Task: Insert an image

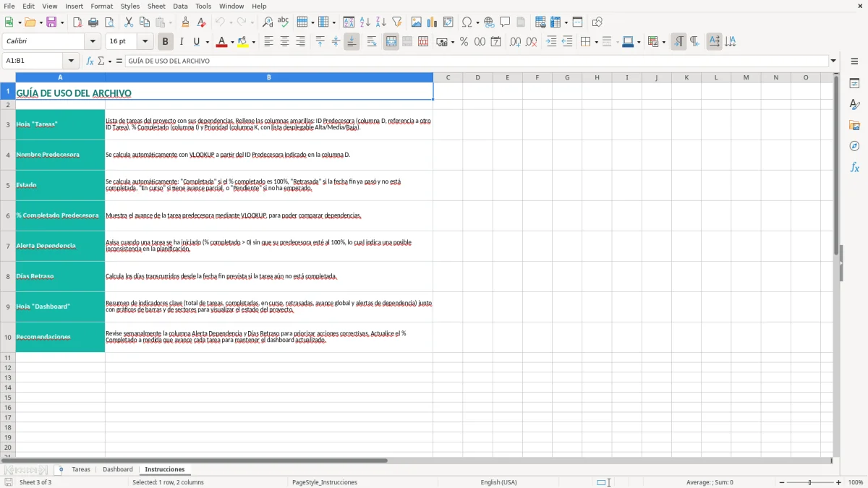Action: 417,22
